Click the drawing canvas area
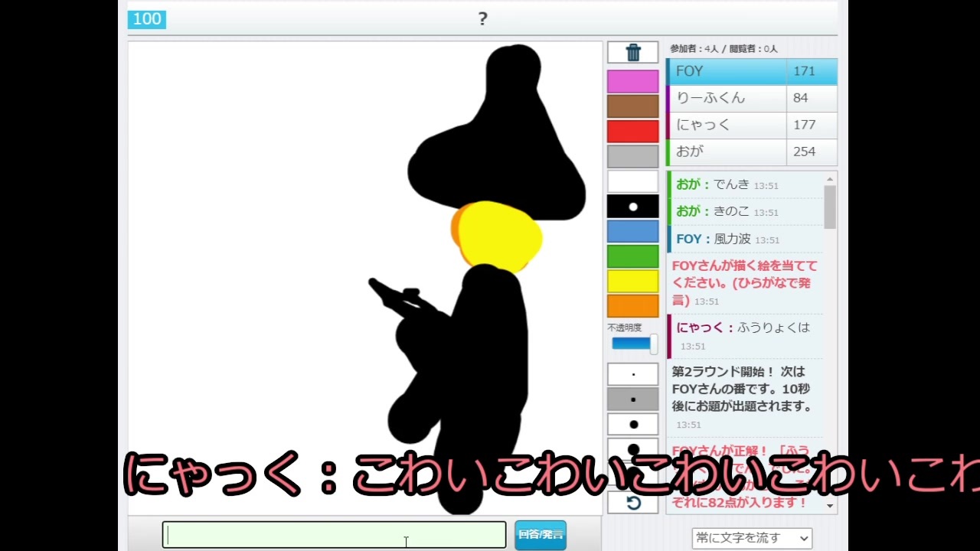The height and width of the screenshot is (551, 980). pos(365,278)
